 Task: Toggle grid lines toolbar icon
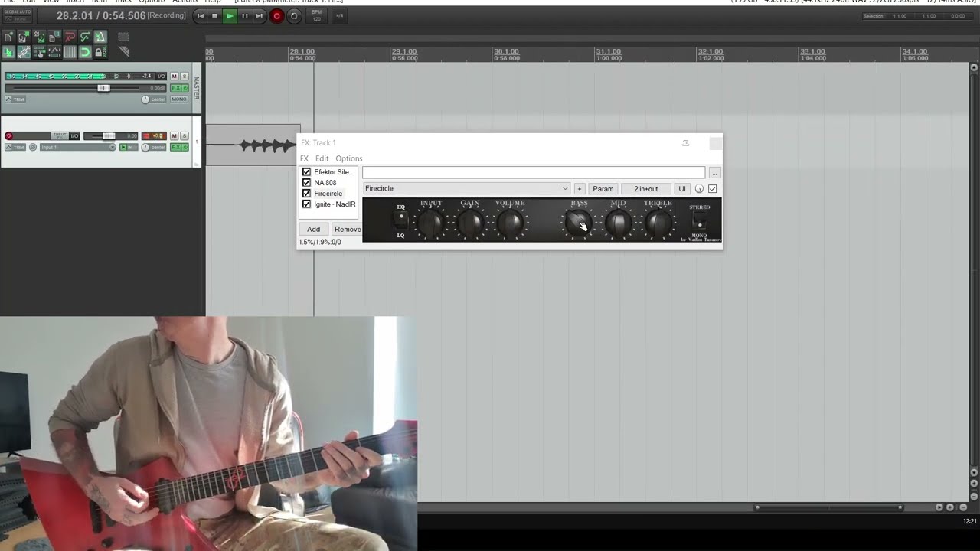click(70, 52)
